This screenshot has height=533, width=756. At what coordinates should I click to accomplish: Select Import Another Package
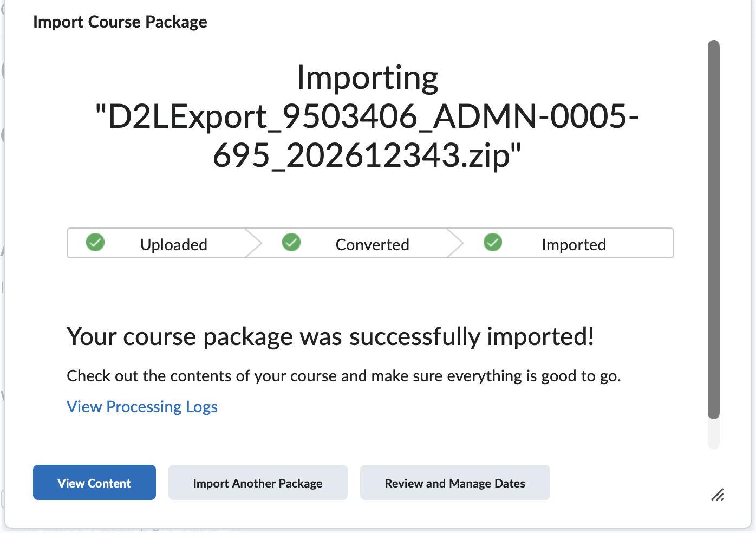tap(258, 482)
